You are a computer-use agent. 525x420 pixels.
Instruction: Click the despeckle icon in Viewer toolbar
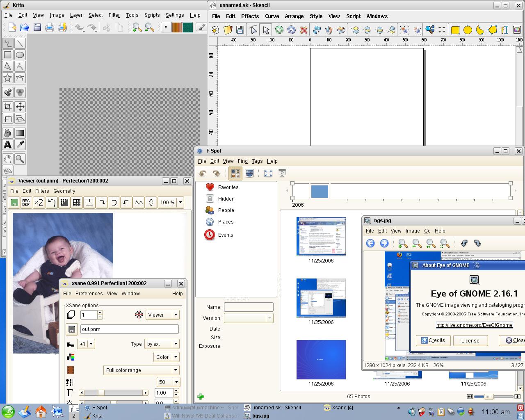[x=64, y=202]
